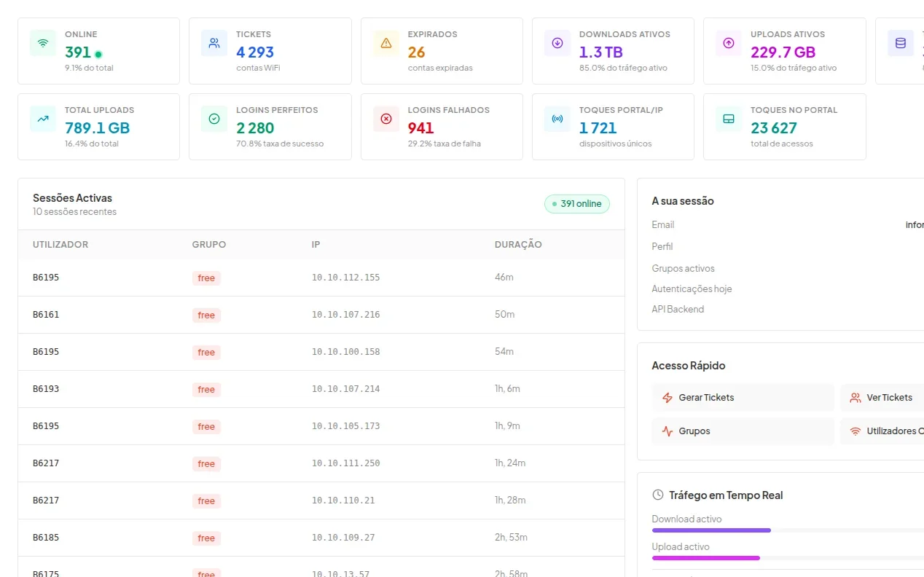Click the 391 online badge
The image size is (924, 577).
(577, 204)
